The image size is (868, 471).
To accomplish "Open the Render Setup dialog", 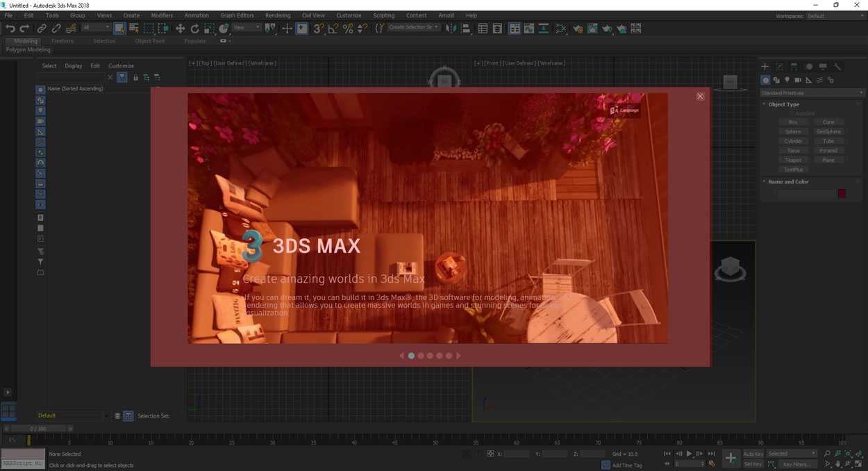I will click(578, 28).
